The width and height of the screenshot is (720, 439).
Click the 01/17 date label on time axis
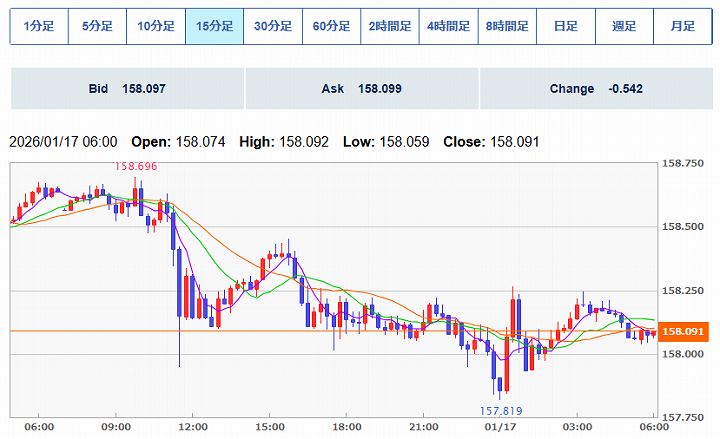[499, 427]
